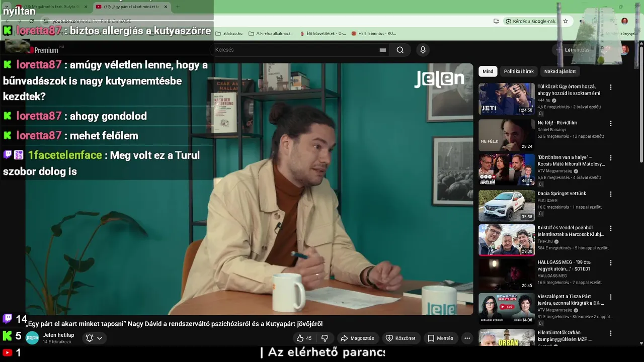644x362 pixels.
Task: Open options menu for Ne félj! Rövidfilm
Action: pos(611,123)
